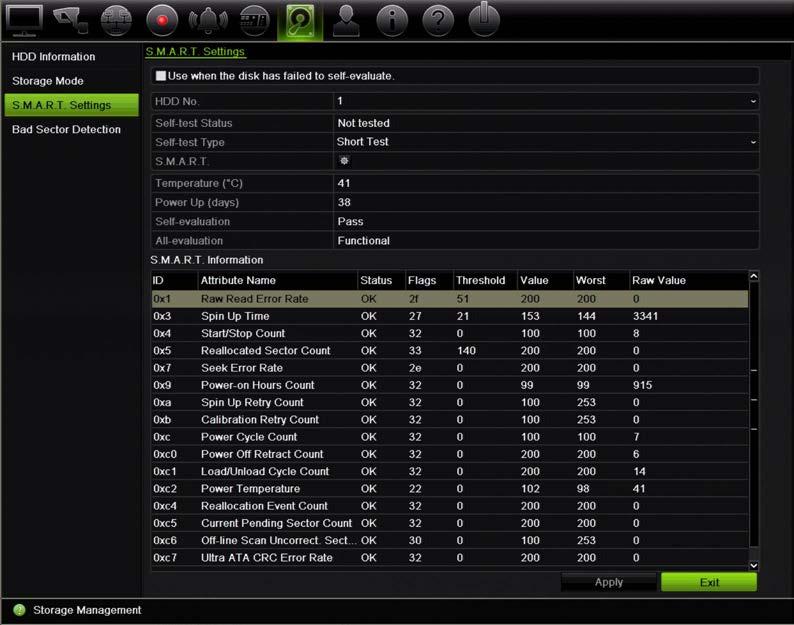Click the Power Up days value 38
794x625 pixels.
click(344, 203)
